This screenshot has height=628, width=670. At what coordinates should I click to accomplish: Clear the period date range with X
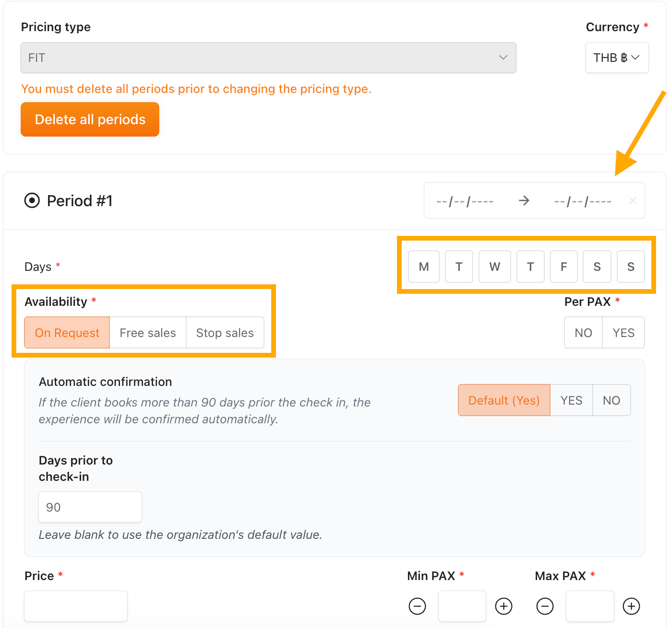click(x=632, y=200)
